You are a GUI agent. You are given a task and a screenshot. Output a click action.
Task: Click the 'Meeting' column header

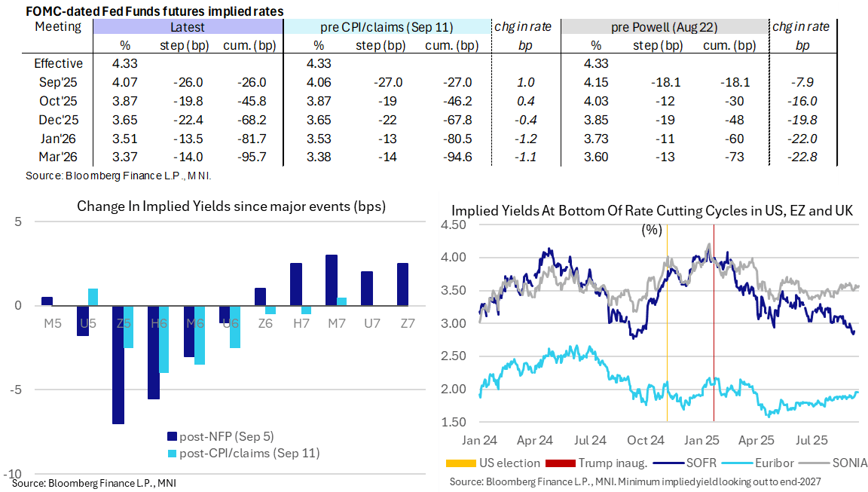tap(58, 27)
